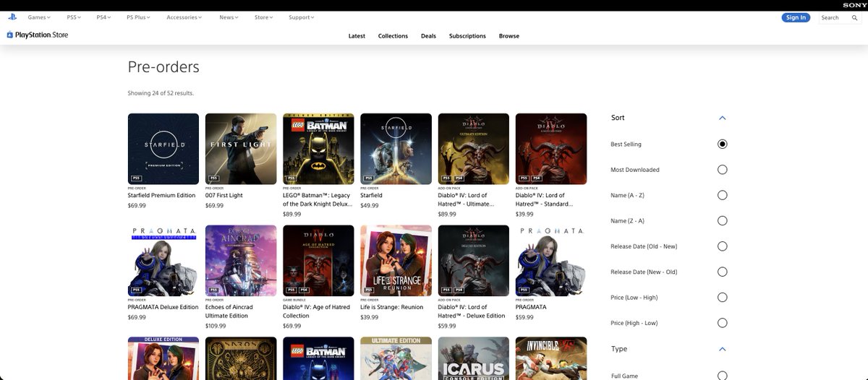Click the search magnifier icon
868x380 pixels.
(854, 17)
